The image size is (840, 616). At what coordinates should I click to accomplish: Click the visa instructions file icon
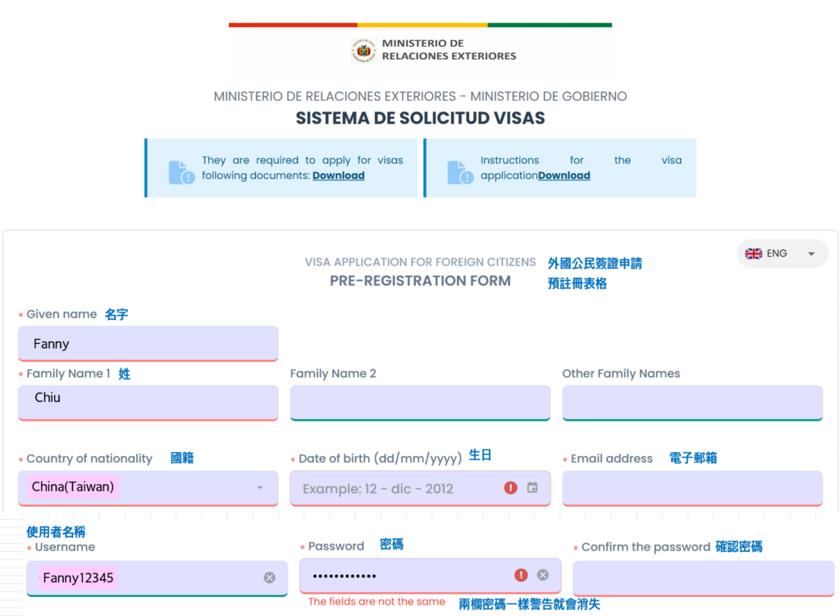(459, 172)
